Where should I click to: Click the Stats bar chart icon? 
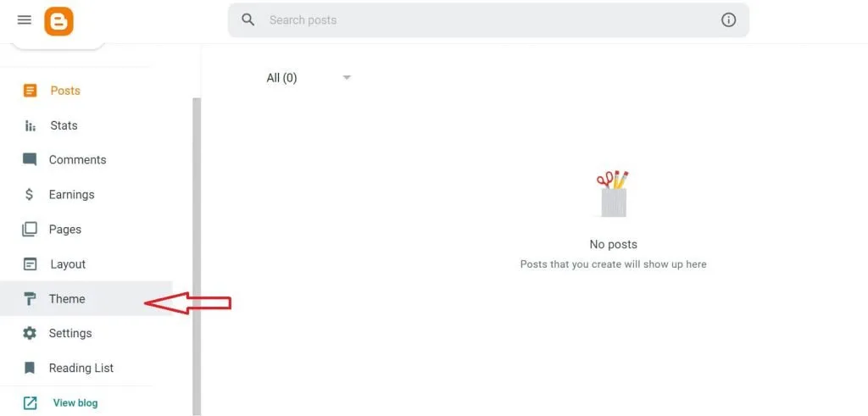[31, 125]
